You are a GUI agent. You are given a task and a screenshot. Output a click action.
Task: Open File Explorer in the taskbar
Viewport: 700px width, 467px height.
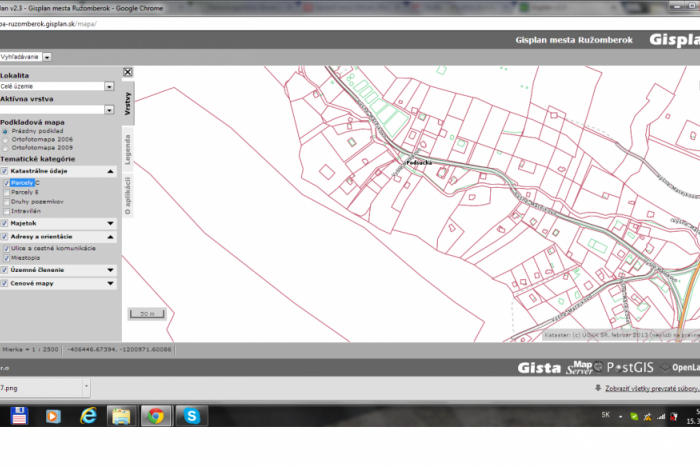point(122,415)
